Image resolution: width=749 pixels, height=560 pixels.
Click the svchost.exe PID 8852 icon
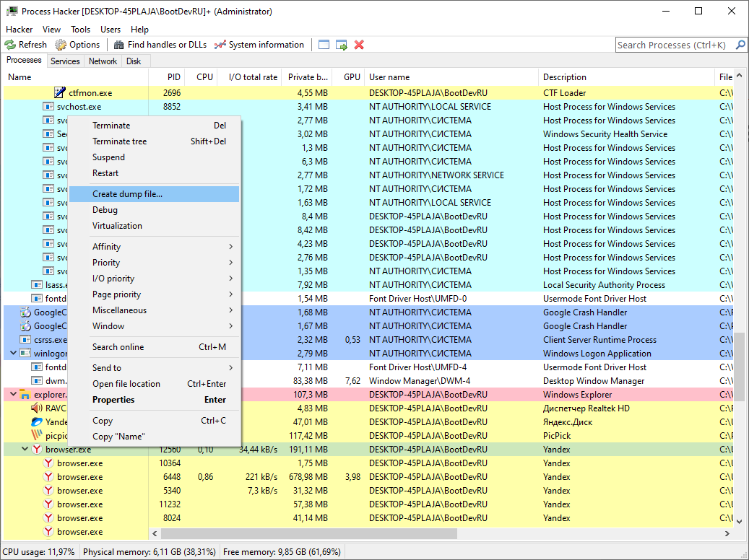pyautogui.click(x=48, y=107)
